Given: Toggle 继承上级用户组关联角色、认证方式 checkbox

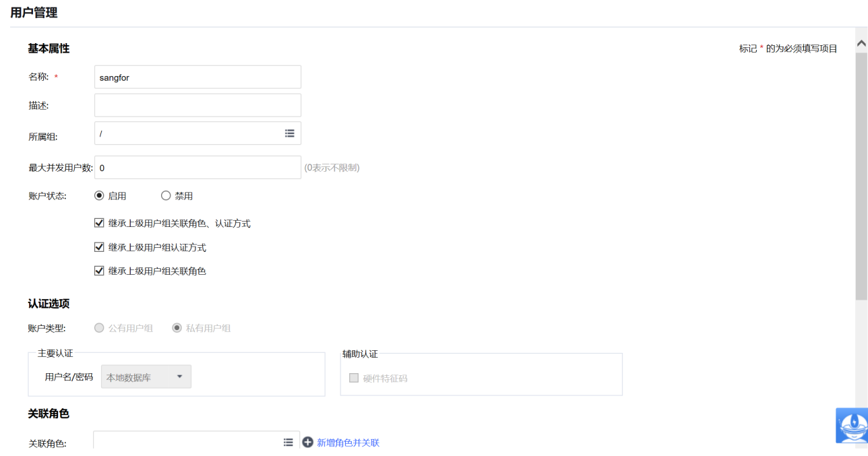Looking at the screenshot, I should (x=100, y=223).
